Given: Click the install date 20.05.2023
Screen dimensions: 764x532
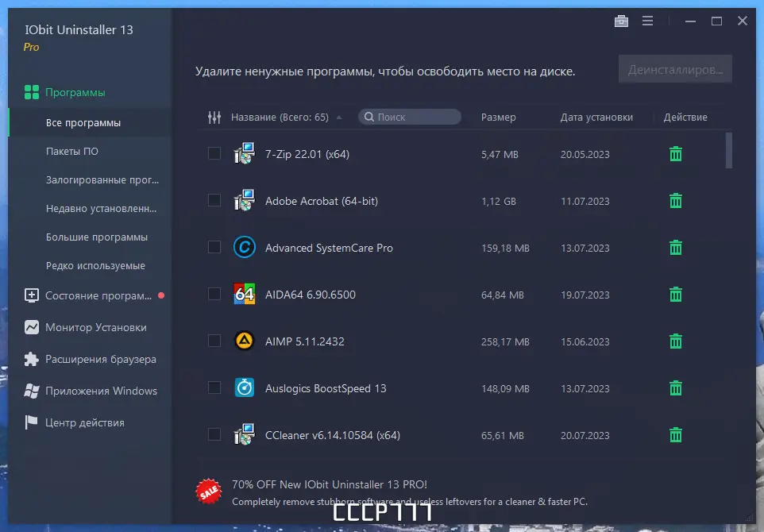Looking at the screenshot, I should click(585, 154).
